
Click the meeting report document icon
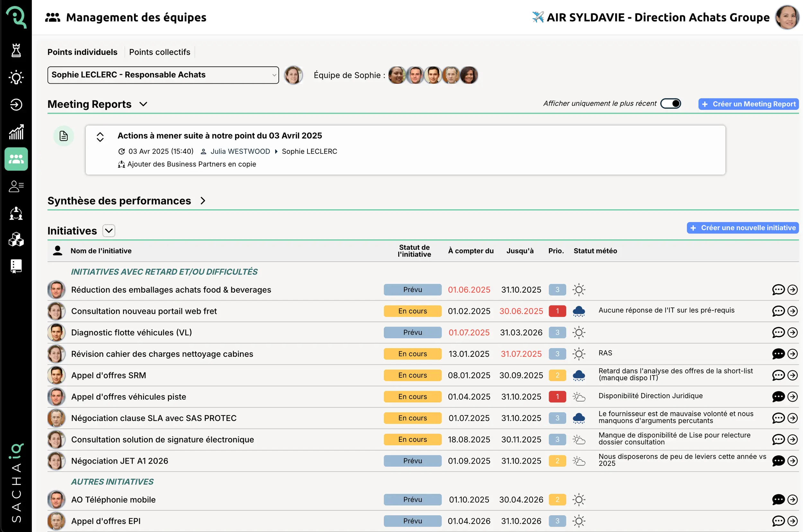point(64,136)
